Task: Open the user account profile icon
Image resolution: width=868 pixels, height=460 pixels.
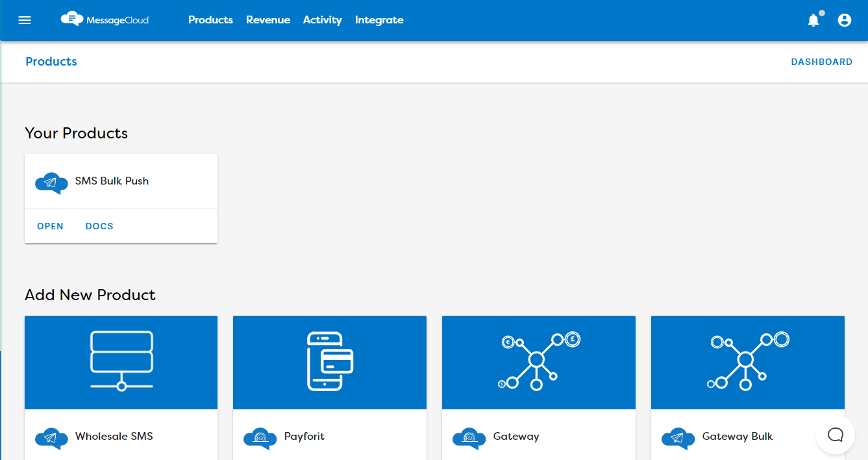Action: 845,20
